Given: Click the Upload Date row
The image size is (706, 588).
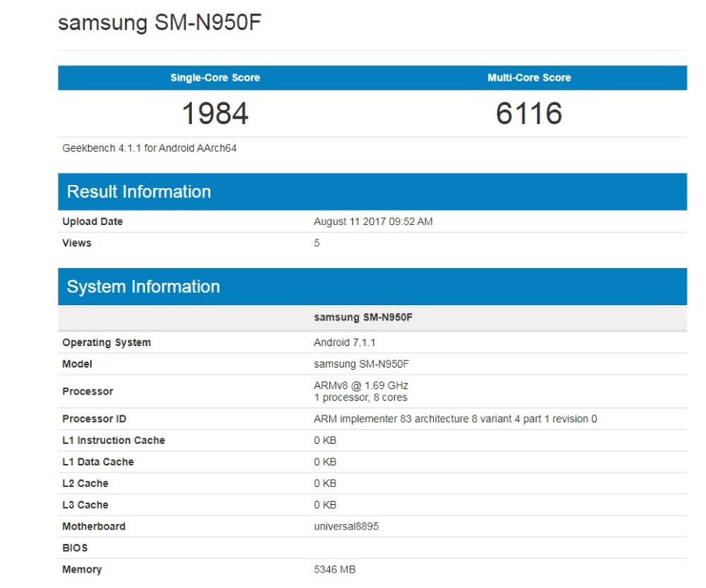Looking at the screenshot, I should tap(92, 221).
